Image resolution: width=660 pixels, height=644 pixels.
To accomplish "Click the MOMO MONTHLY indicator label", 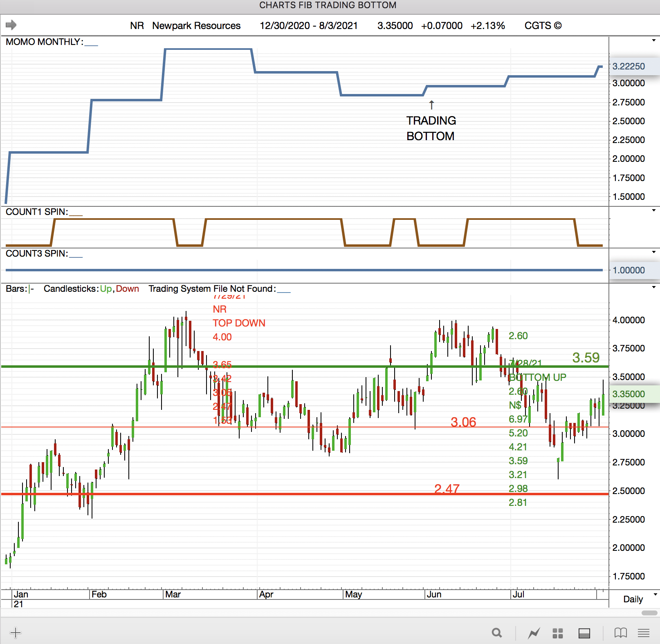I will tap(44, 42).
